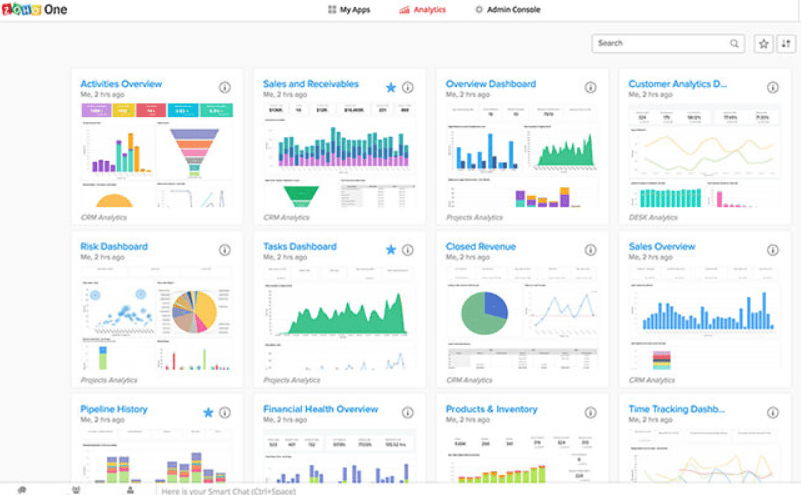Click the channels icon in the bottom bar

(76, 490)
